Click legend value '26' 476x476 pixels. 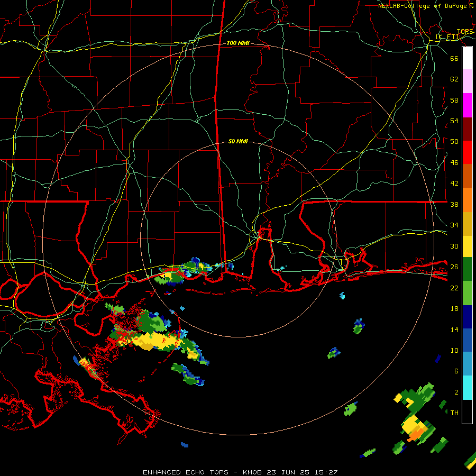coord(454,267)
